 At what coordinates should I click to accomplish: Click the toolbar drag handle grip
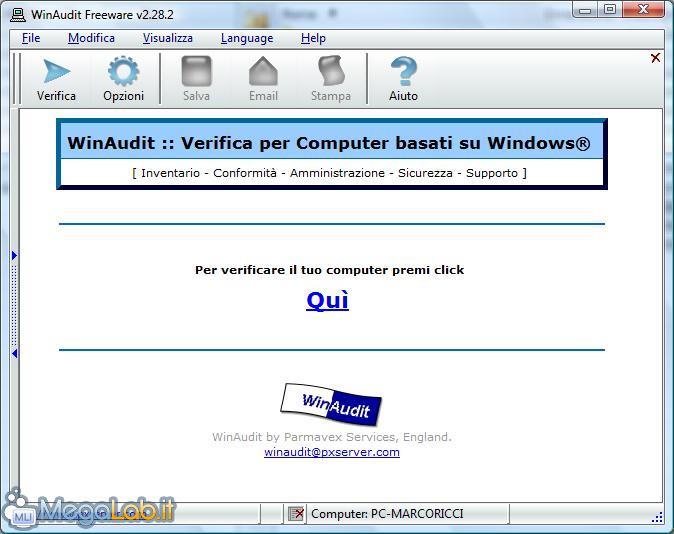[x=16, y=79]
